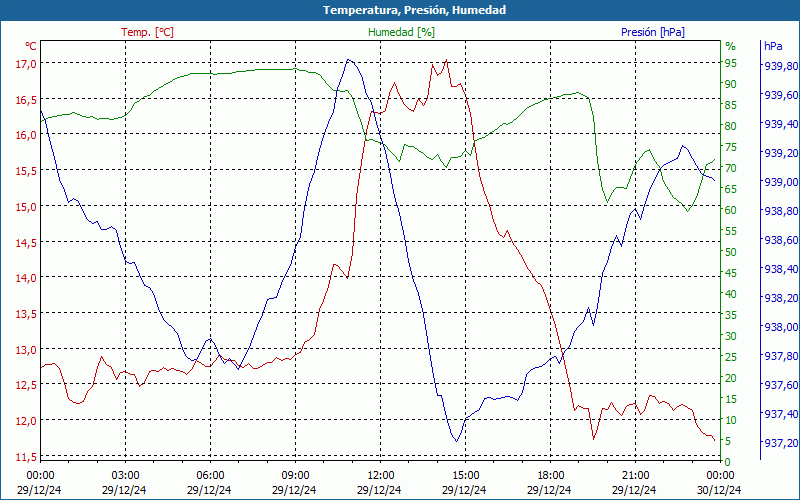Click the '30/12/24' date label
Viewport: 800px width, 500px height.
pos(719,490)
